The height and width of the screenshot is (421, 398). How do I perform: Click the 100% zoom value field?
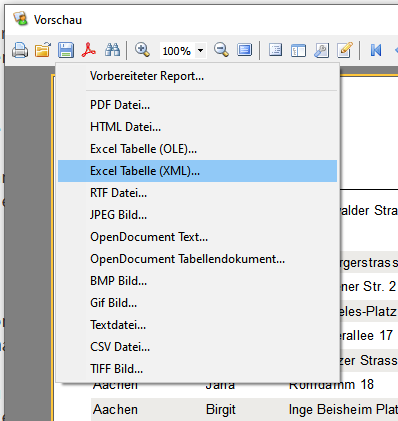pos(177,51)
